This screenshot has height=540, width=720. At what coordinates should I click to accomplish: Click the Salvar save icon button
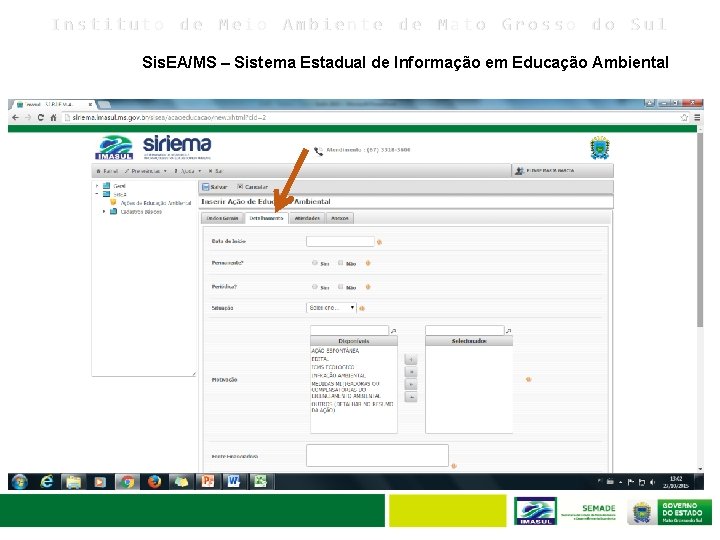pyautogui.click(x=215, y=187)
